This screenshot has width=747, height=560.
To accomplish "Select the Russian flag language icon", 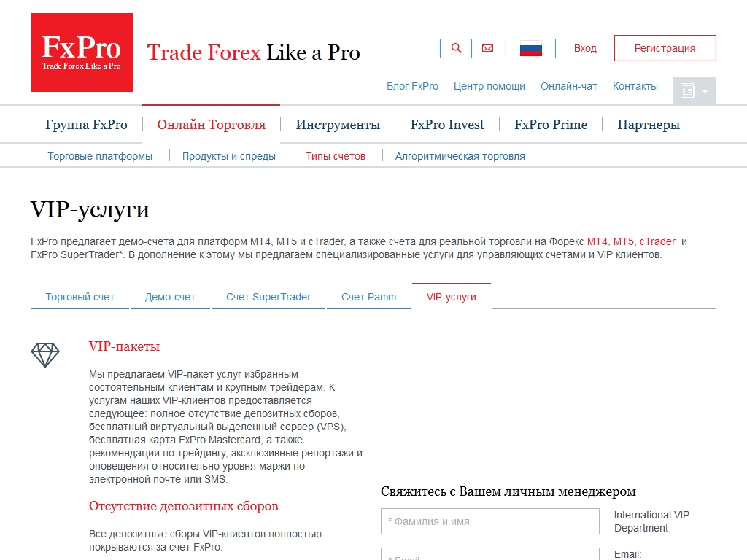I will click(x=530, y=49).
